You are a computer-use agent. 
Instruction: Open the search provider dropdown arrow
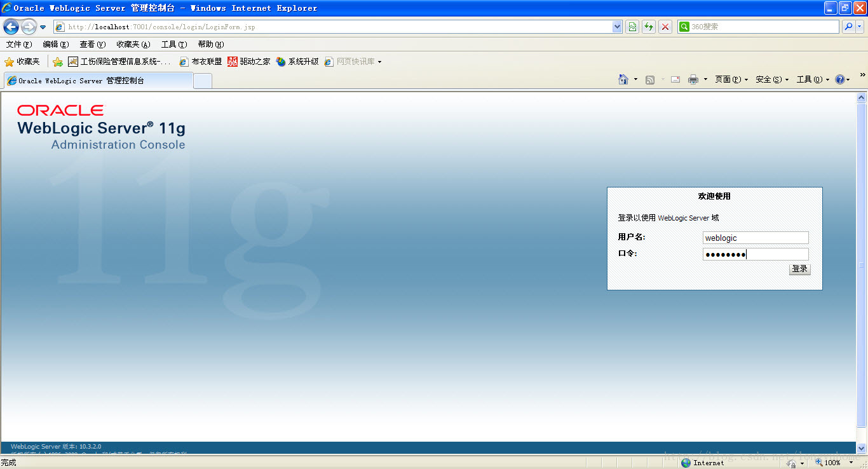(860, 27)
